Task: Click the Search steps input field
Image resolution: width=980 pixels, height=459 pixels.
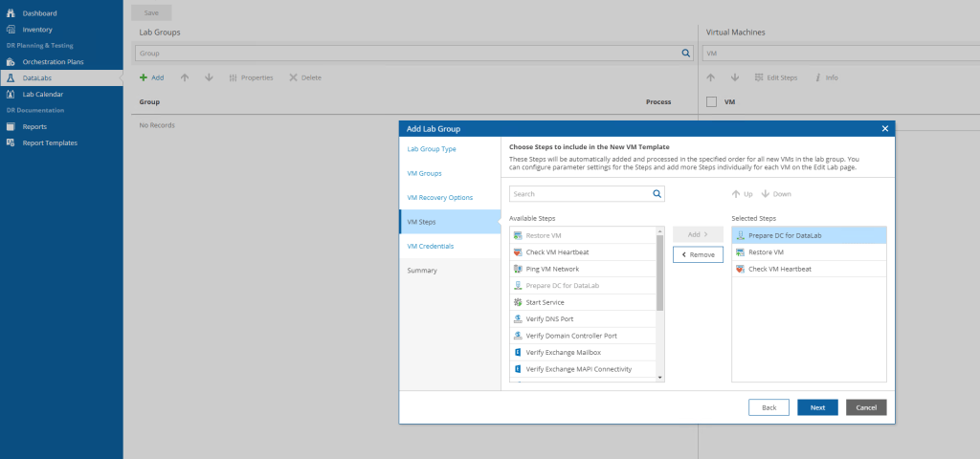Action: 579,193
